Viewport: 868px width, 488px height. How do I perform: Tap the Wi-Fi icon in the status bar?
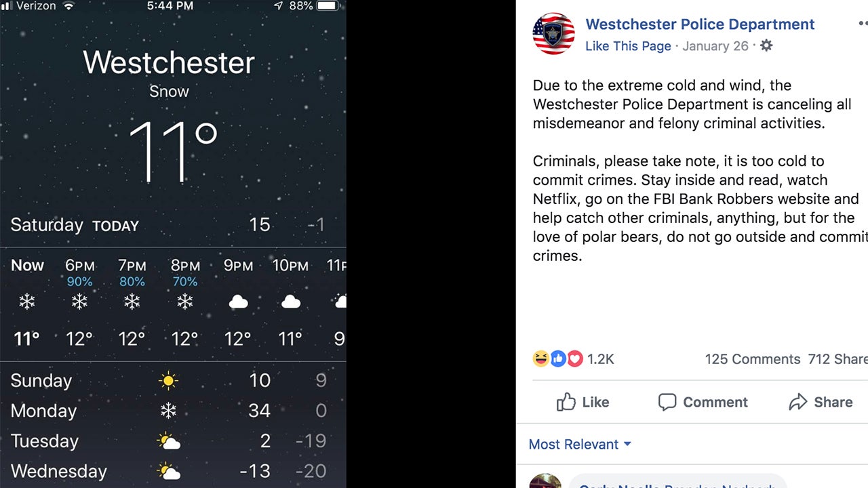tap(67, 6)
